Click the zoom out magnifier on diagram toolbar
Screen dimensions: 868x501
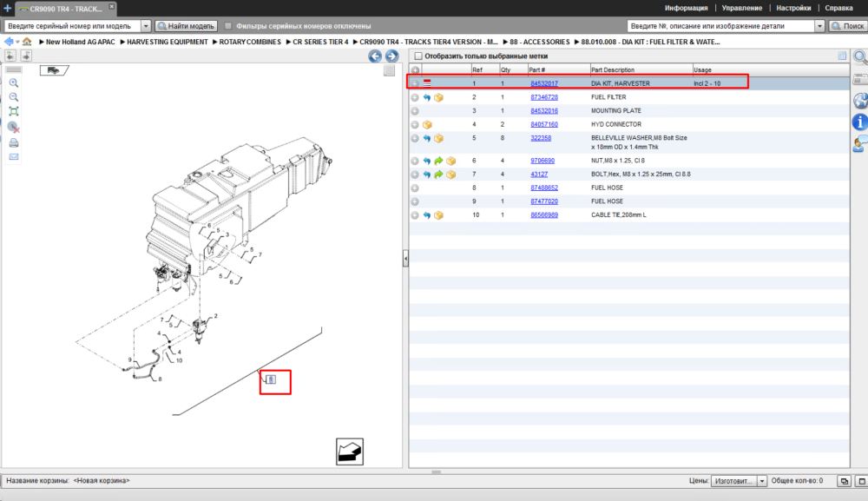[14, 97]
